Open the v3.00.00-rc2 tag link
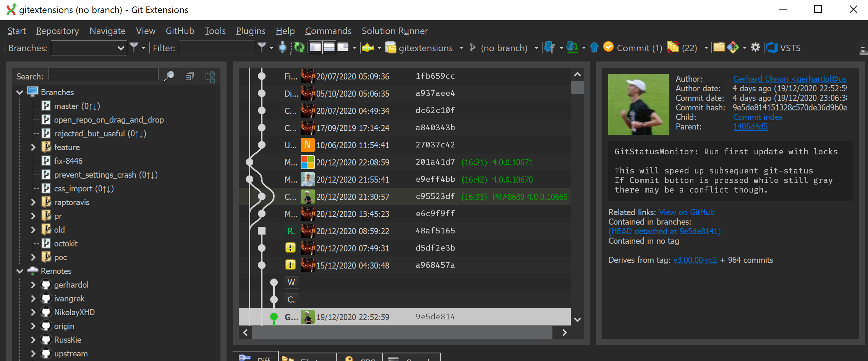Viewport: 868px width, 361px height. pyautogui.click(x=695, y=260)
